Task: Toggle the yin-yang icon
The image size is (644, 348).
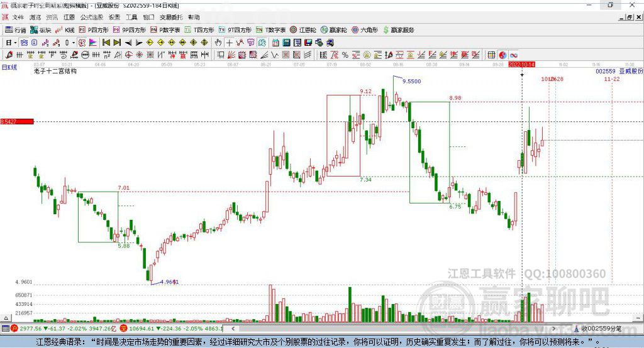Action: 502,55
